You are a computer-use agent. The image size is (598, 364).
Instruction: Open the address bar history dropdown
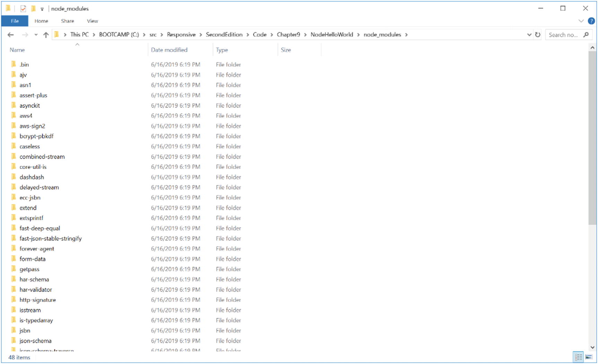(529, 35)
